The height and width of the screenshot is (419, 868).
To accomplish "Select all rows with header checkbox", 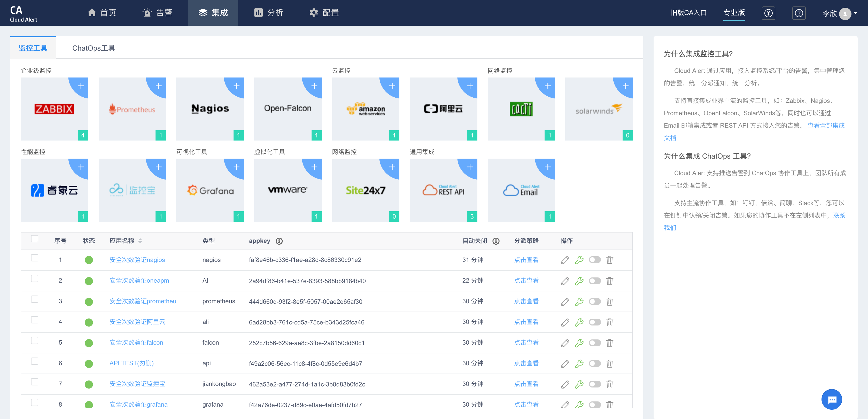I will tap(34, 239).
